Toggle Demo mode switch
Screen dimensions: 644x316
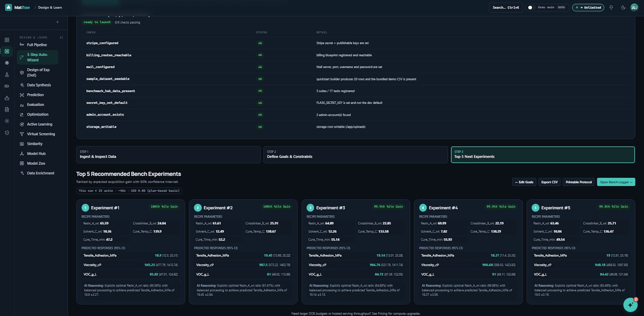point(530,7)
